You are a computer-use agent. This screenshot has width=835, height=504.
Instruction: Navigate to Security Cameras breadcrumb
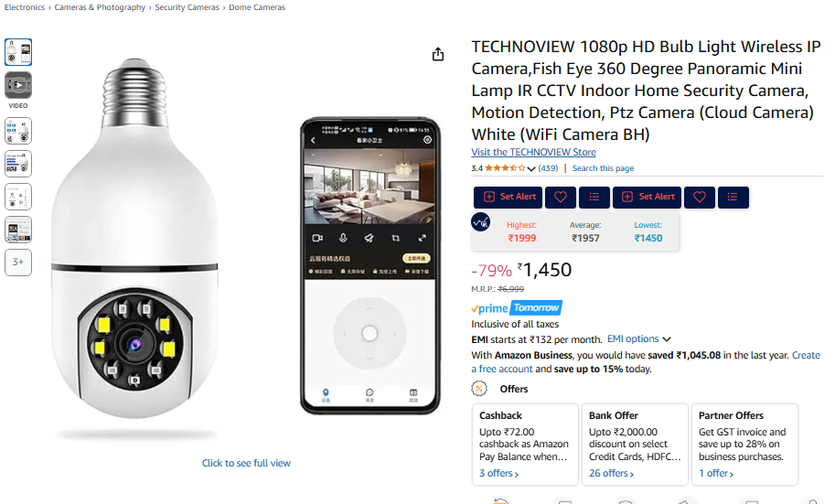[x=187, y=7]
